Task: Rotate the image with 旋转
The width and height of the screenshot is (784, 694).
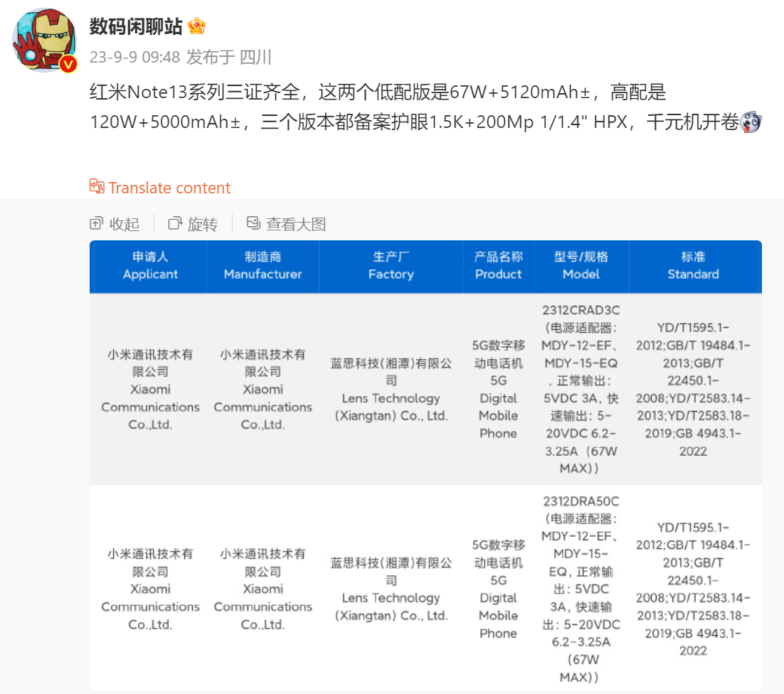Action: (x=203, y=224)
